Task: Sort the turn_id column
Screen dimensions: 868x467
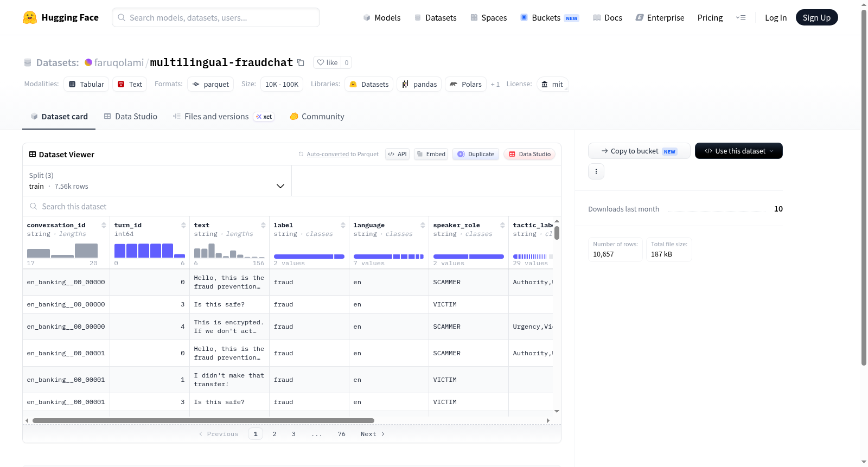Action: (183, 225)
